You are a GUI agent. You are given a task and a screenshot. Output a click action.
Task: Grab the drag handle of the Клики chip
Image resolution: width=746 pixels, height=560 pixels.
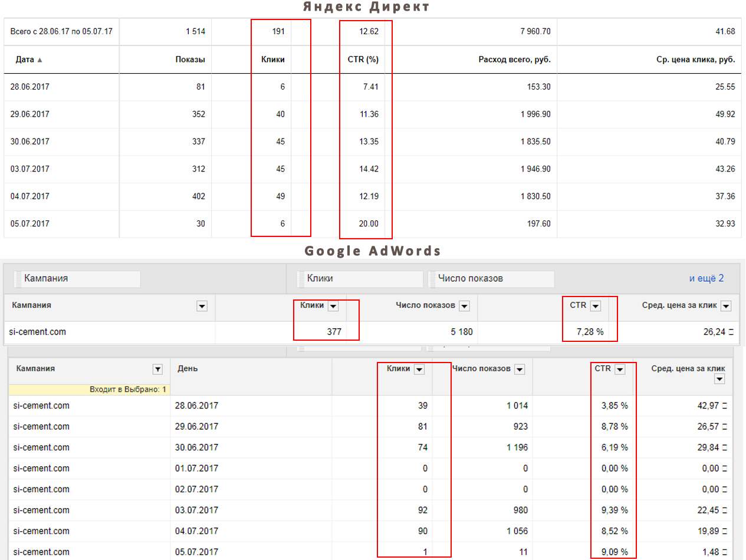(x=301, y=279)
